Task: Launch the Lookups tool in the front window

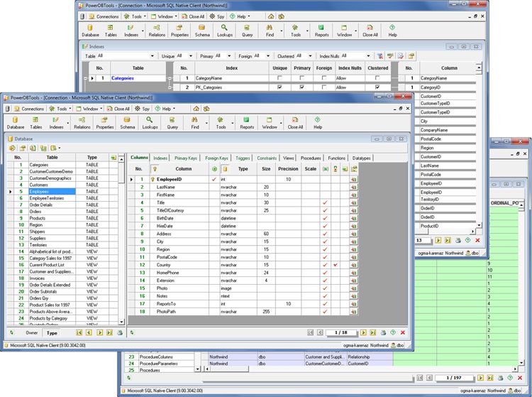Action: pyautogui.click(x=150, y=123)
